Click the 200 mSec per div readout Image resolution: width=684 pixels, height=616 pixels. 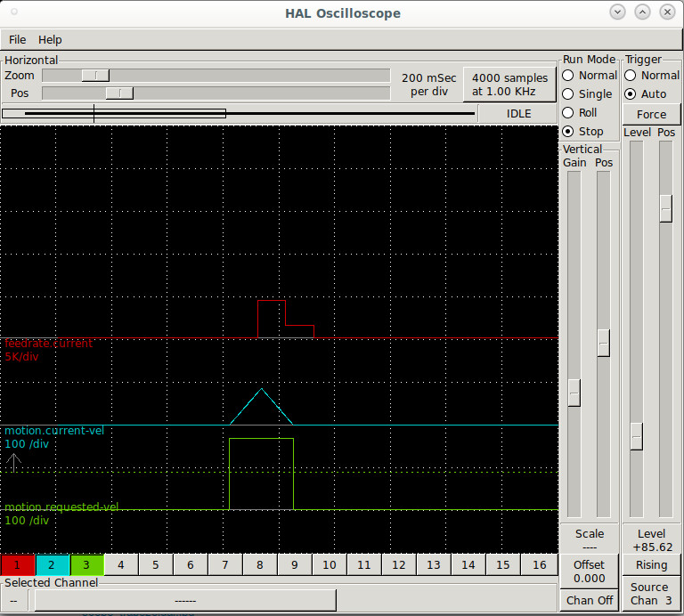[428, 85]
